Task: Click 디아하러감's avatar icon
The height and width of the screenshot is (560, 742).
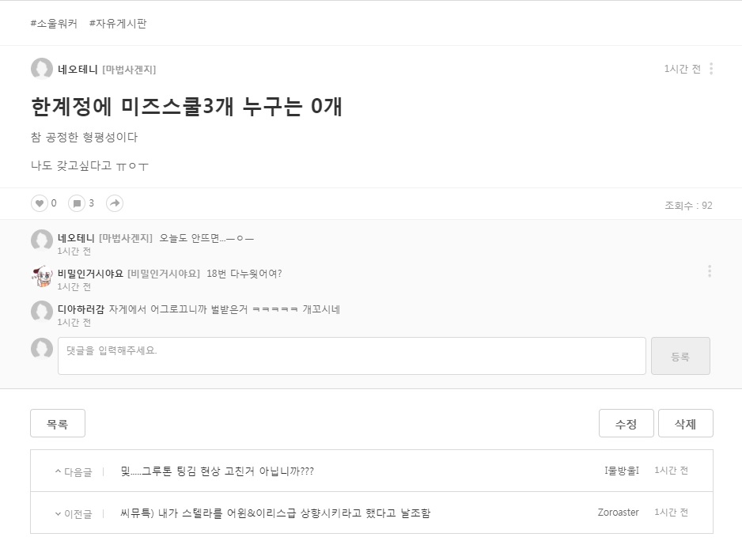Action: click(x=42, y=312)
